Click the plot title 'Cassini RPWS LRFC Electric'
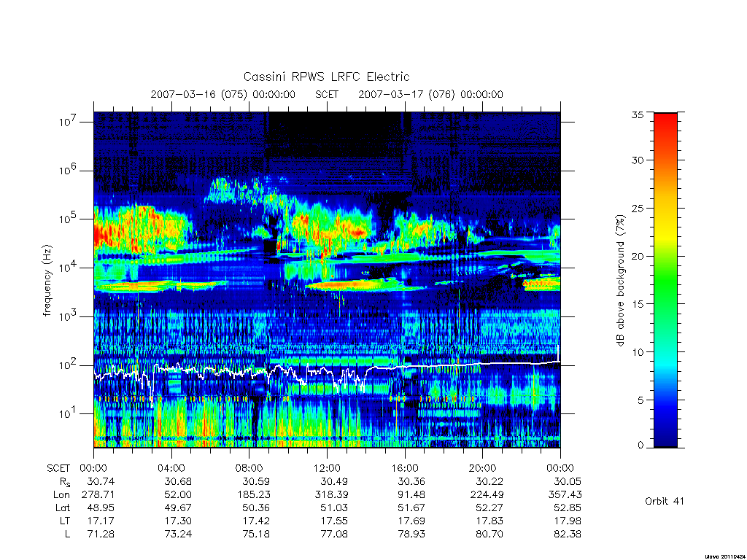 (x=326, y=77)
